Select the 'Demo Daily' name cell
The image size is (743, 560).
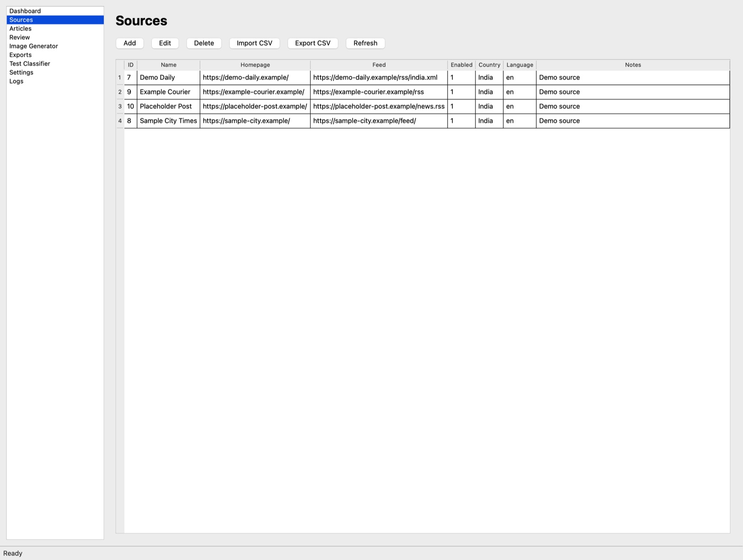click(x=169, y=78)
